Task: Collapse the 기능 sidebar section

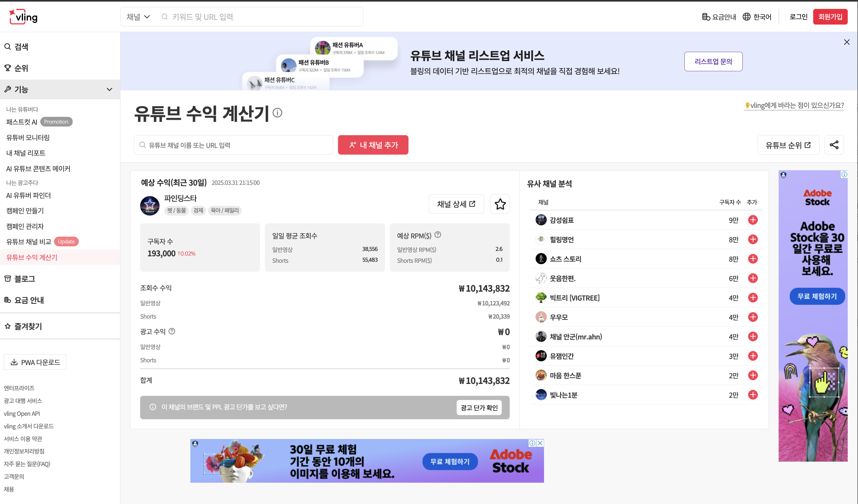Action: [x=60, y=90]
